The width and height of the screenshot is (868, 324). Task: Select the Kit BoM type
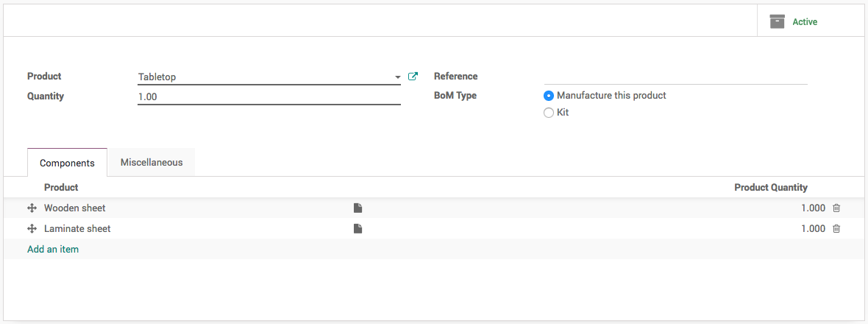548,113
